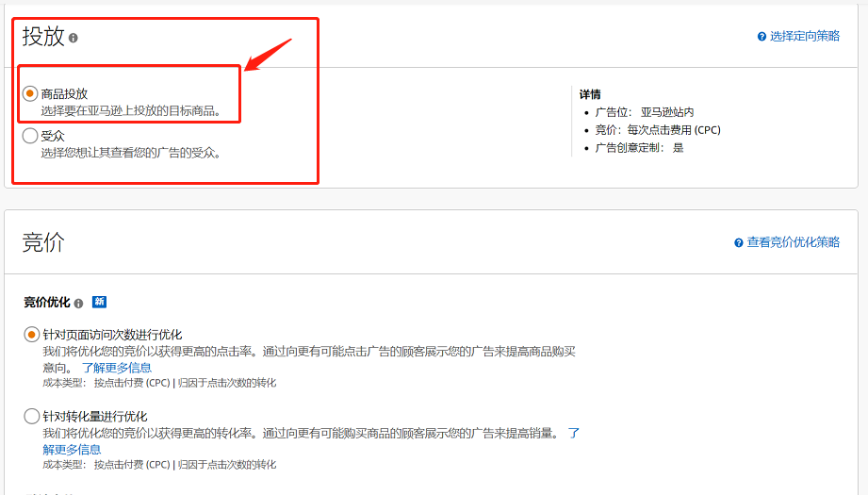The image size is (868, 495).
Task: Select the 商品投放 radio button
Action: pos(30,93)
